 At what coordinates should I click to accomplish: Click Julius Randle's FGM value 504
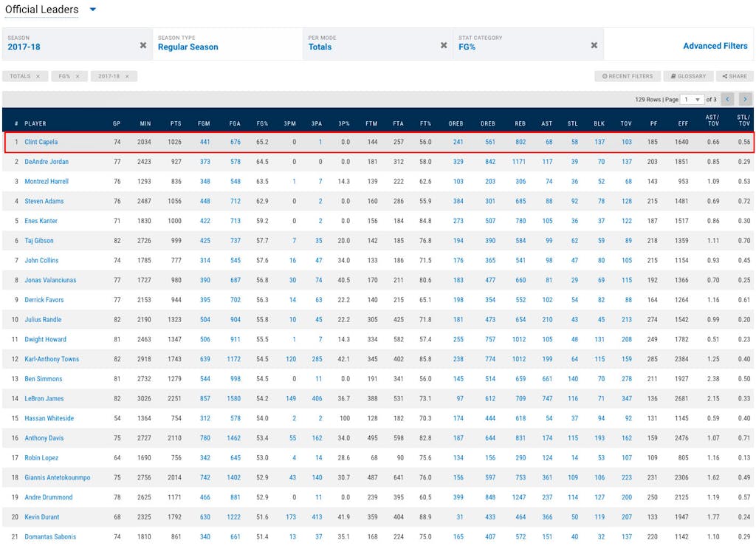(x=205, y=320)
